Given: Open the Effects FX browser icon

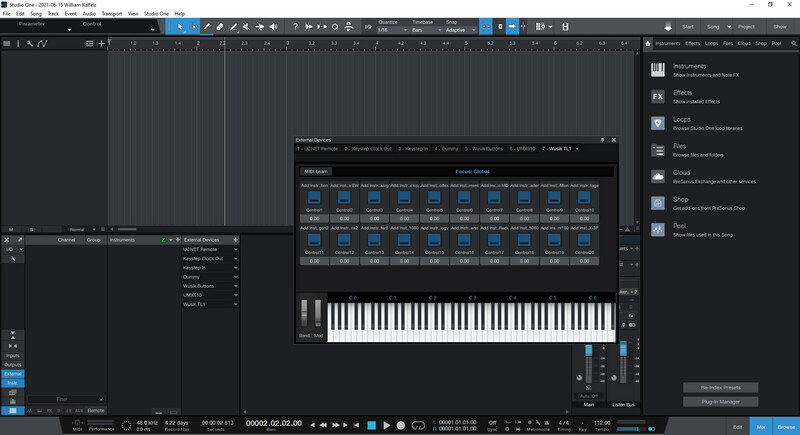Looking at the screenshot, I should 658,96.
